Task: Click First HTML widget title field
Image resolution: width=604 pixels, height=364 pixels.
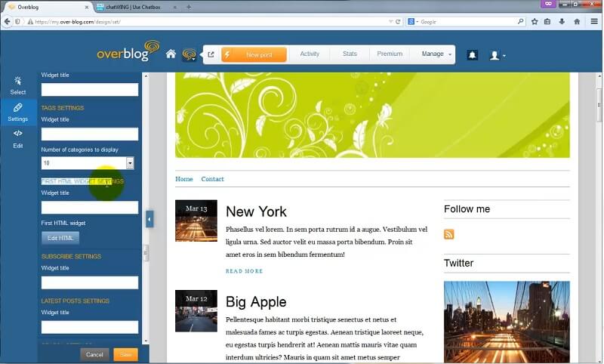Action: tap(90, 208)
